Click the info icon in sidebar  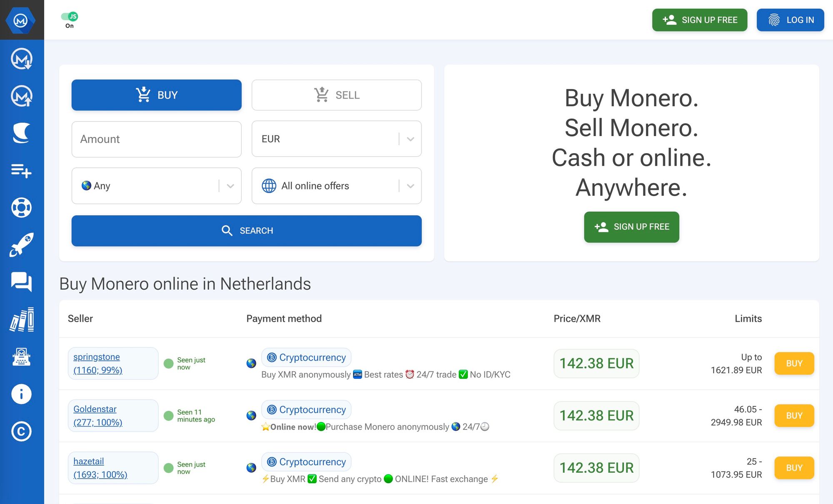(22, 393)
